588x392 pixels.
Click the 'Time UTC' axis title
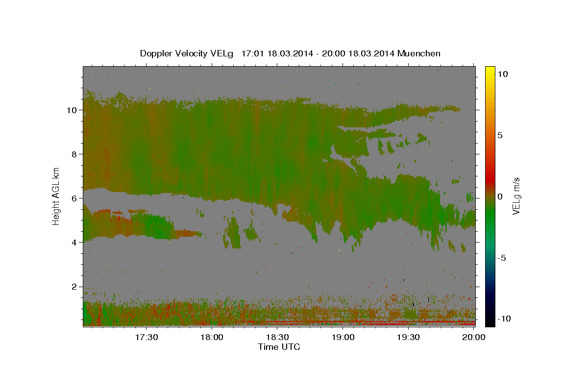click(x=279, y=347)
